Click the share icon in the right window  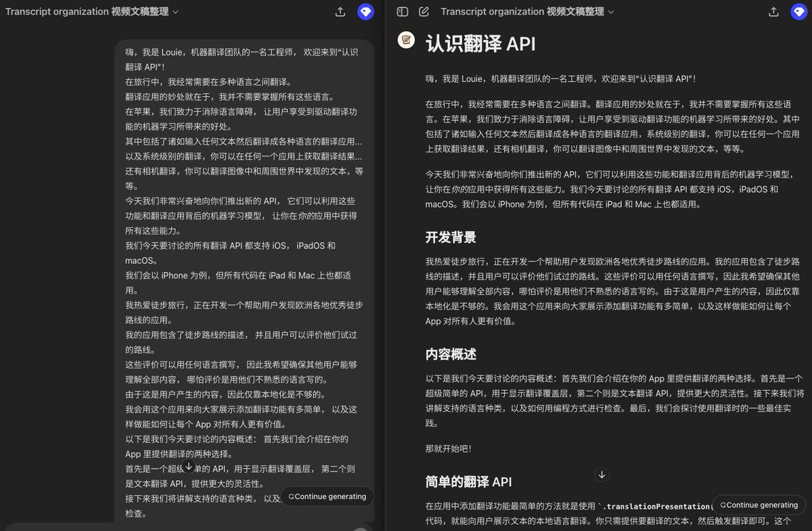click(x=773, y=11)
